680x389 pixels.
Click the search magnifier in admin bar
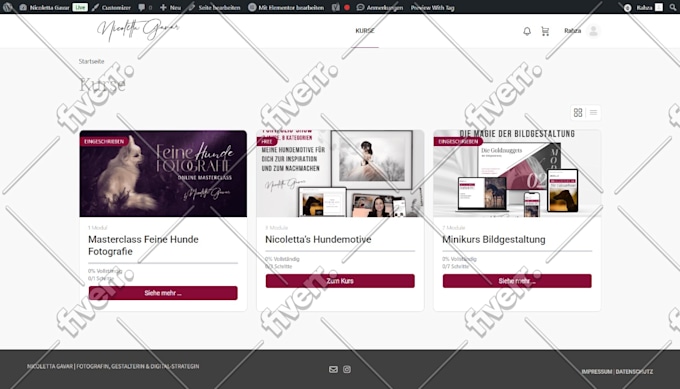(x=673, y=7)
